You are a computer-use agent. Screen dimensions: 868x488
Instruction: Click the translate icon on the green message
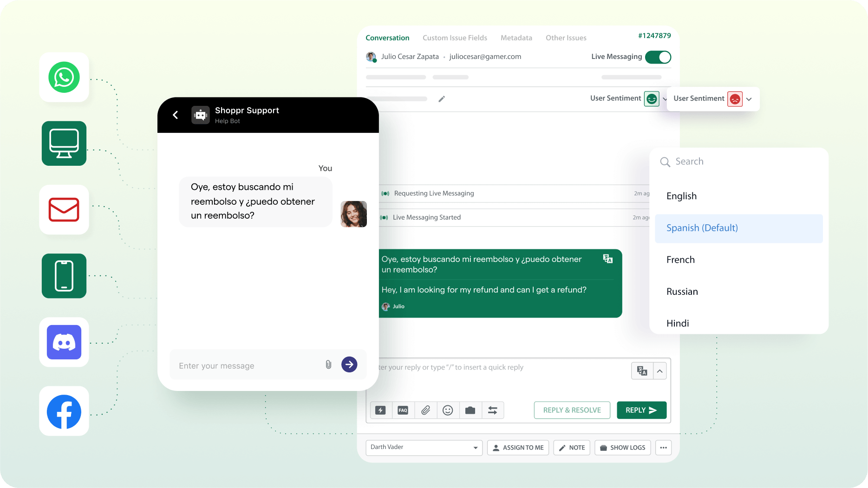[x=607, y=259]
